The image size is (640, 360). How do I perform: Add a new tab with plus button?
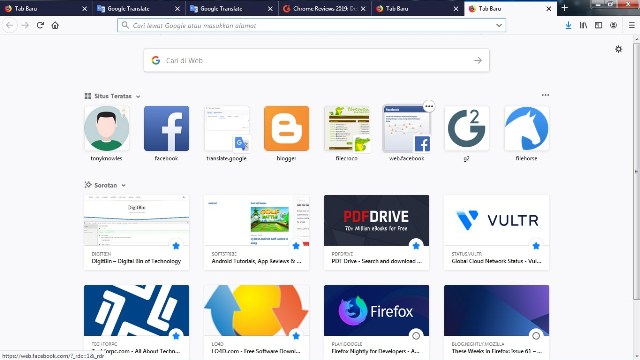[564, 8]
